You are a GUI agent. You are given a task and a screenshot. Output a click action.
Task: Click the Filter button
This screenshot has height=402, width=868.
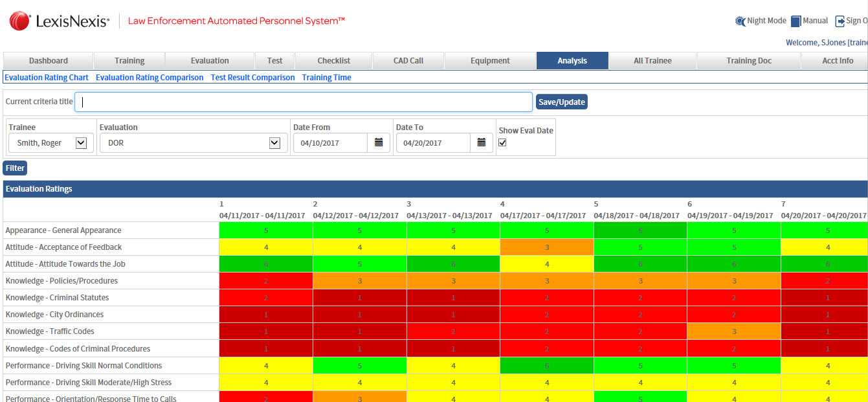tap(15, 168)
